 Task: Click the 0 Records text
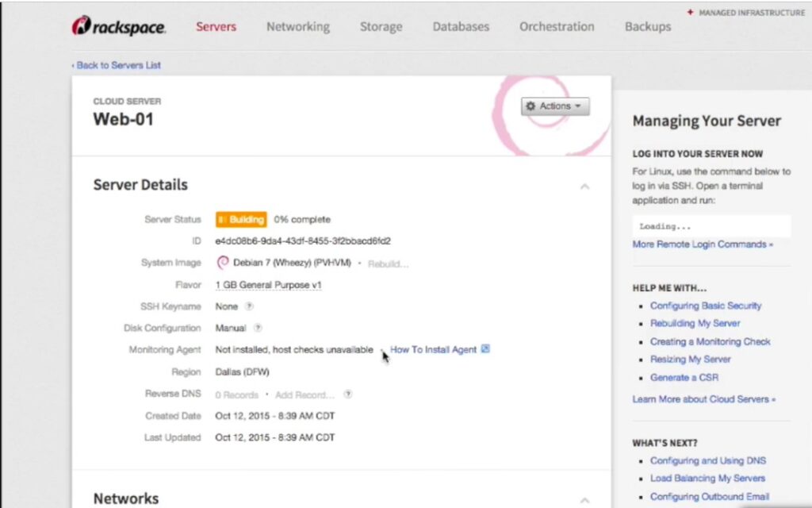236,395
